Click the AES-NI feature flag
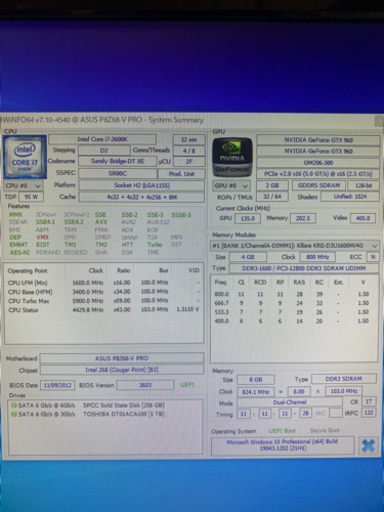The width and height of the screenshot is (384, 512). point(20,253)
